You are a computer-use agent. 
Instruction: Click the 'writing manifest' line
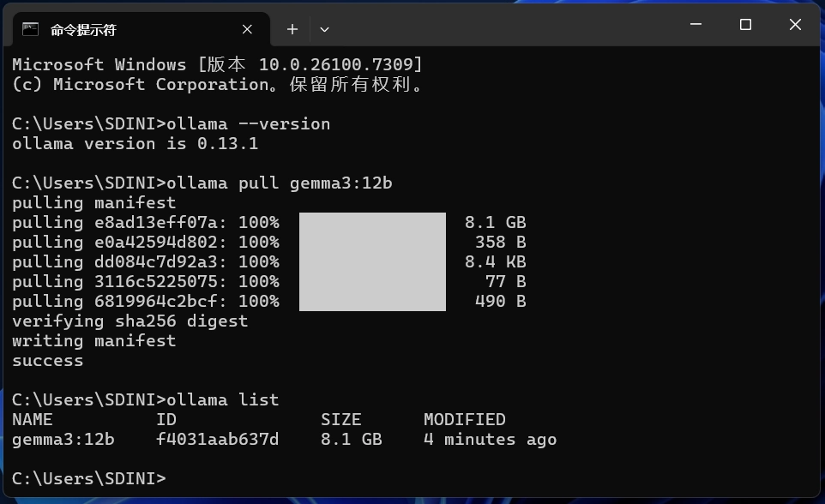click(x=94, y=341)
